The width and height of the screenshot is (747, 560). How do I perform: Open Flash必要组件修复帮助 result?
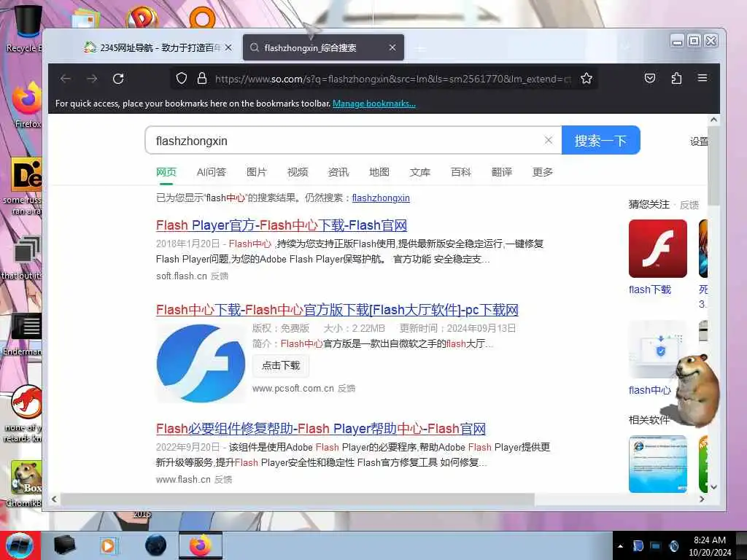(321, 429)
